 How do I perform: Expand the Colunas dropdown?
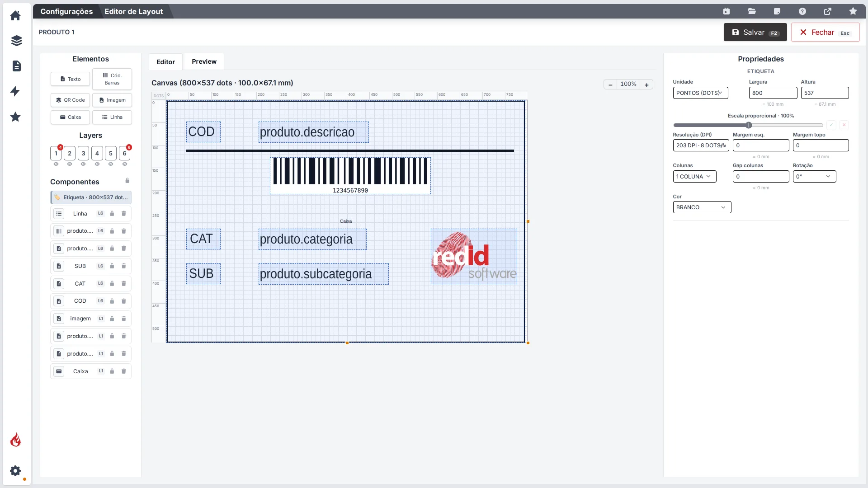point(694,176)
